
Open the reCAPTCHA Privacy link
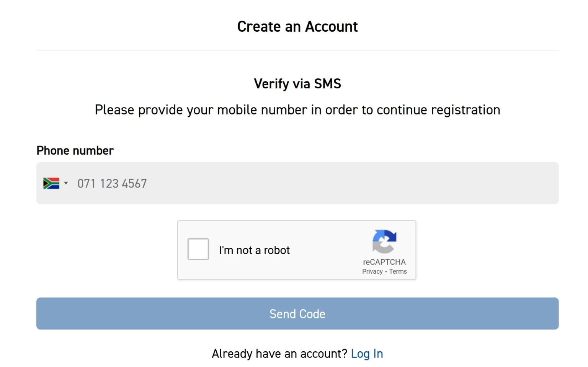click(372, 271)
